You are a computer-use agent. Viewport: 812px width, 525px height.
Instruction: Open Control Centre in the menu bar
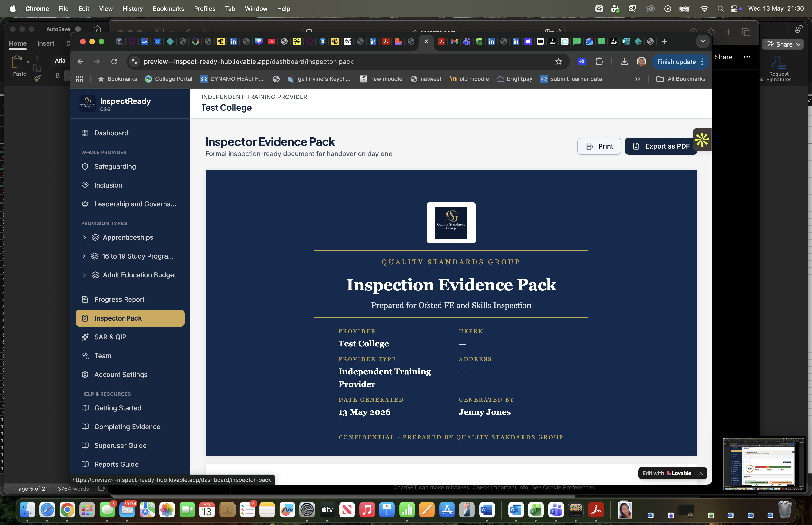pos(734,8)
